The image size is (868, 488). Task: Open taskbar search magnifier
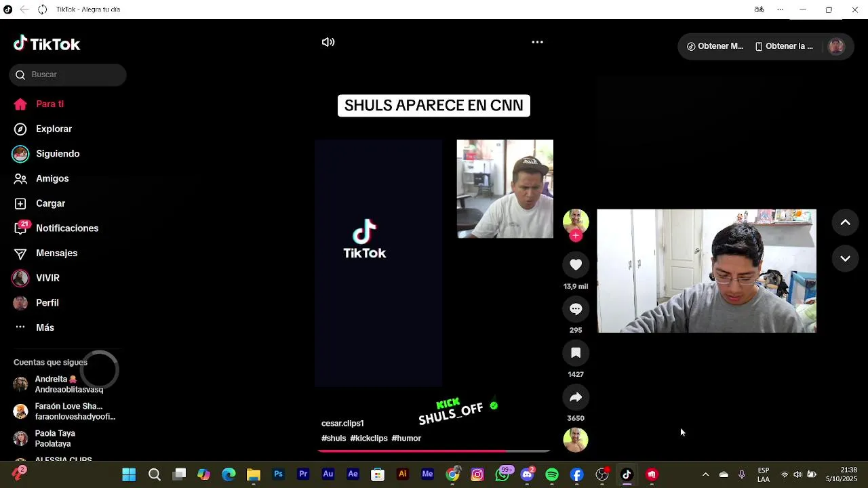click(155, 474)
